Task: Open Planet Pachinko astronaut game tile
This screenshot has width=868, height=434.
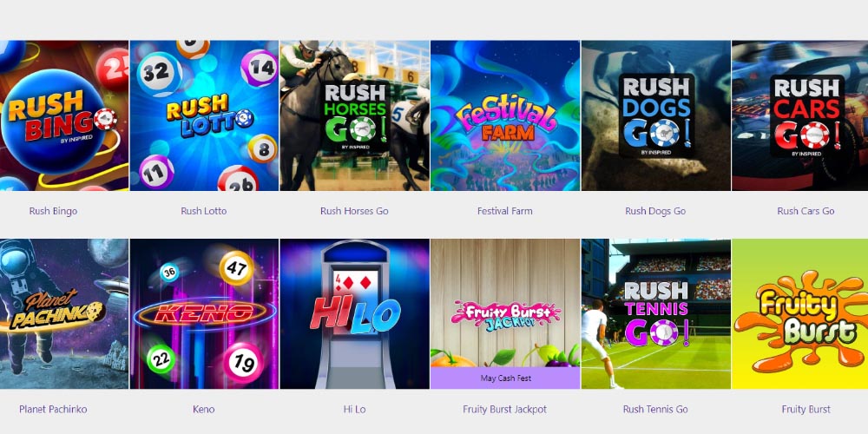Action: point(64,314)
